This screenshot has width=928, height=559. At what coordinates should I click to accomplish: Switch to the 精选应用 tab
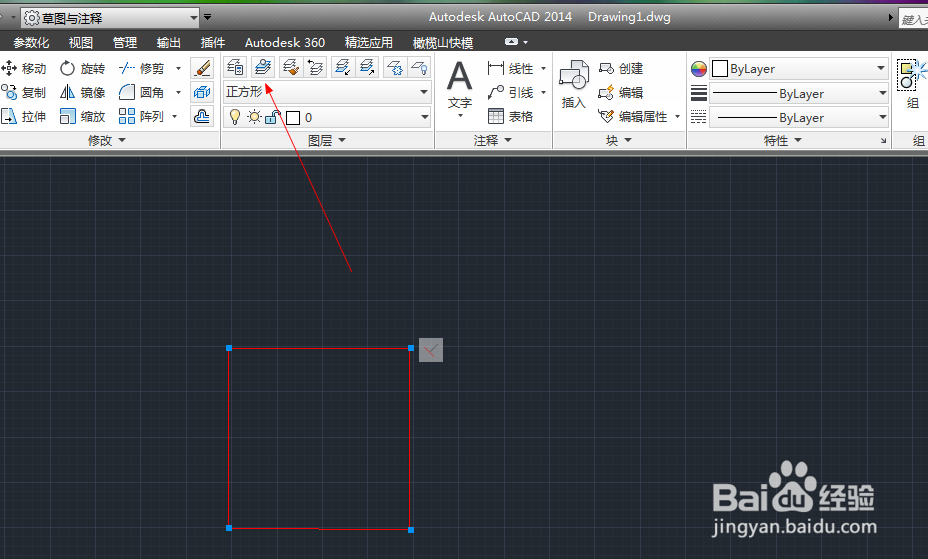coord(369,43)
